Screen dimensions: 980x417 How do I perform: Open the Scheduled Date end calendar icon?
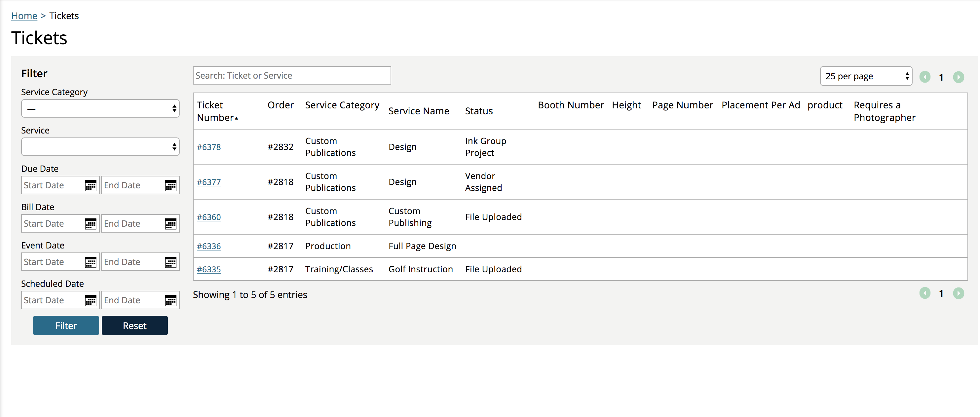pyautogui.click(x=170, y=300)
